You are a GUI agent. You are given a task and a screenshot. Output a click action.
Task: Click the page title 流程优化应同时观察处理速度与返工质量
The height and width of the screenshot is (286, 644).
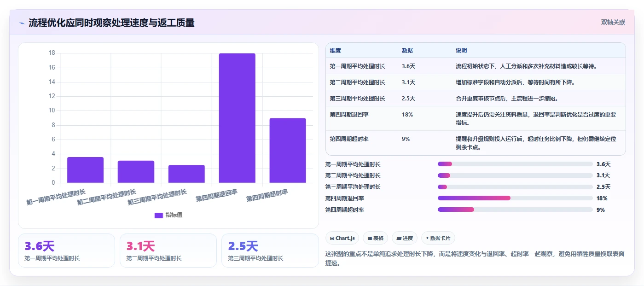pos(111,23)
